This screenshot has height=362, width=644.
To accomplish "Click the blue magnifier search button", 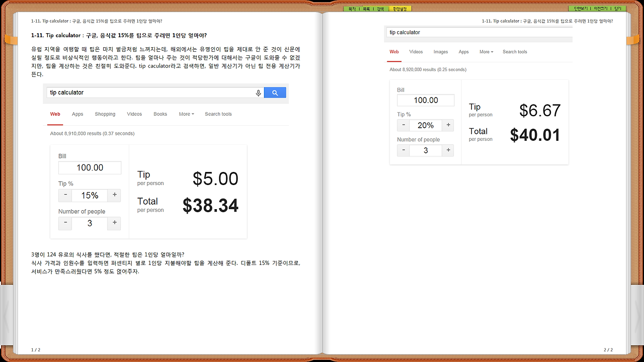I will (275, 93).
